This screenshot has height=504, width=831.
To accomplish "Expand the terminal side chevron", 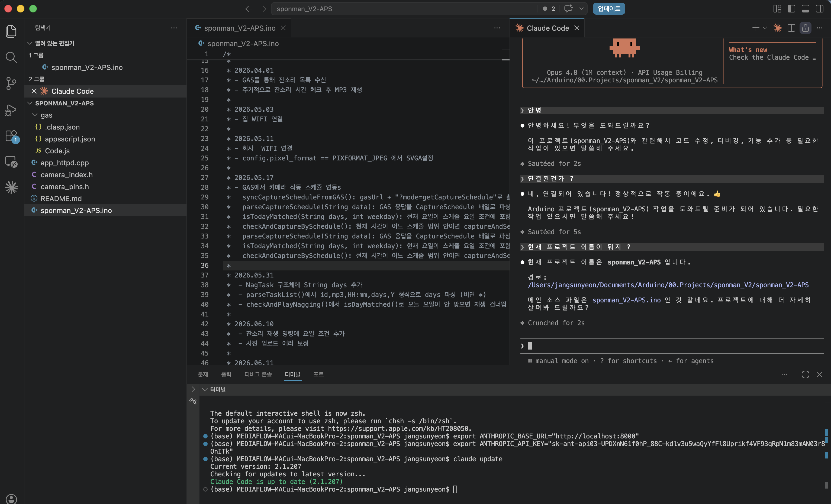I will tap(193, 389).
